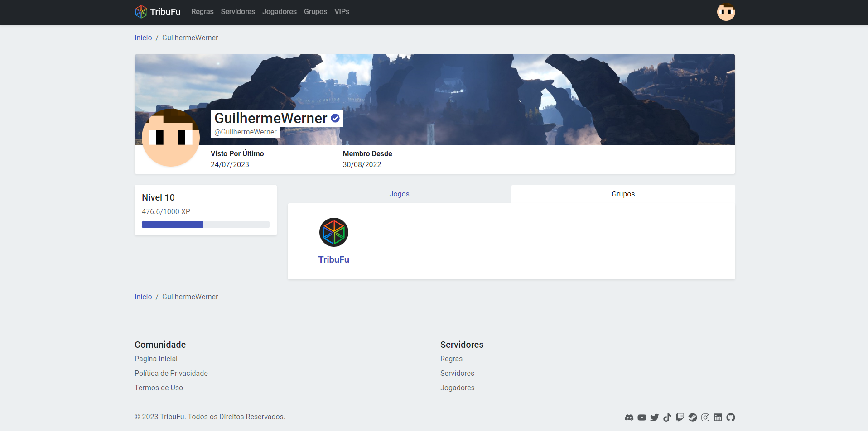The height and width of the screenshot is (431, 868).
Task: Click the last seen date 24/07/2023
Action: 230,164
